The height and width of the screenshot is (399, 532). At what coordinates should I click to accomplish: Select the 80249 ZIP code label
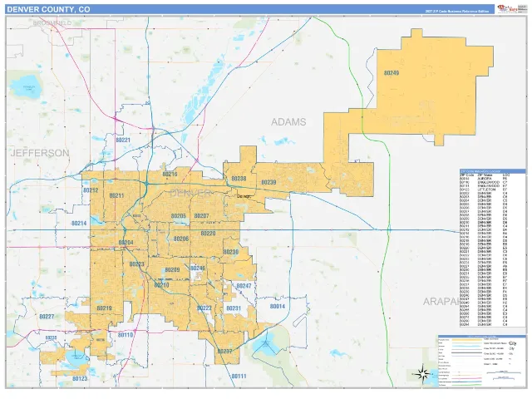tap(392, 73)
